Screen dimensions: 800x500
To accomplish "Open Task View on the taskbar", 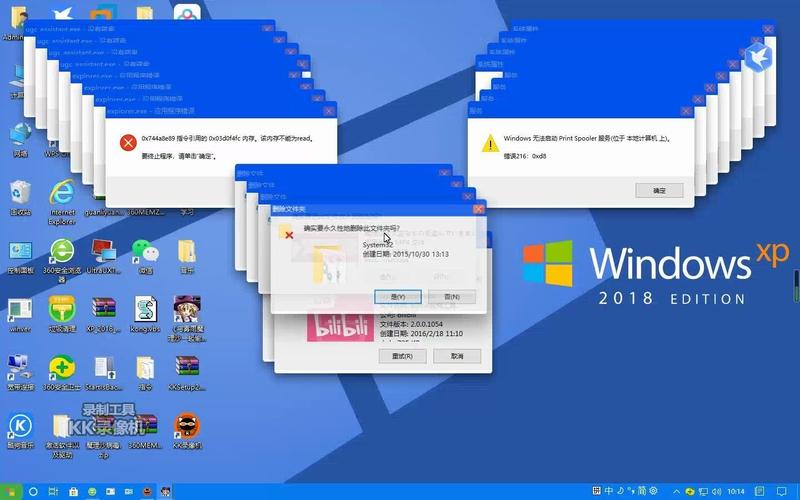I will click(x=53, y=492).
